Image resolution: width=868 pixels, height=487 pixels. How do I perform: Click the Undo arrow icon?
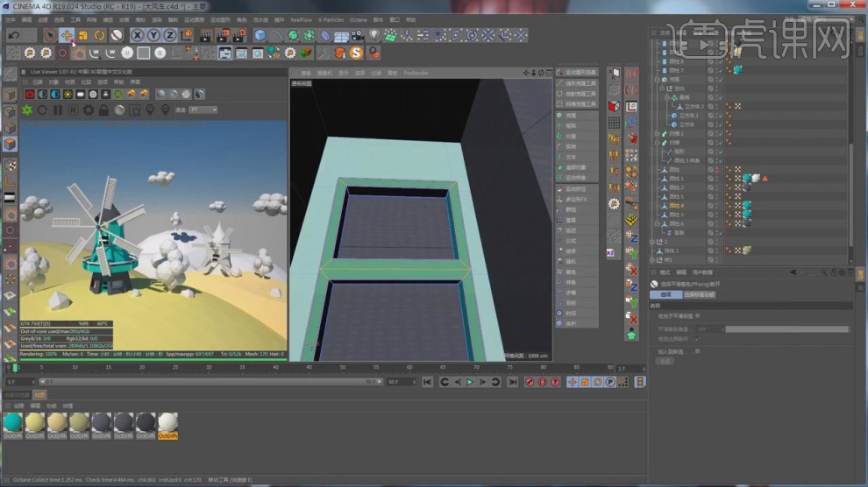point(13,36)
